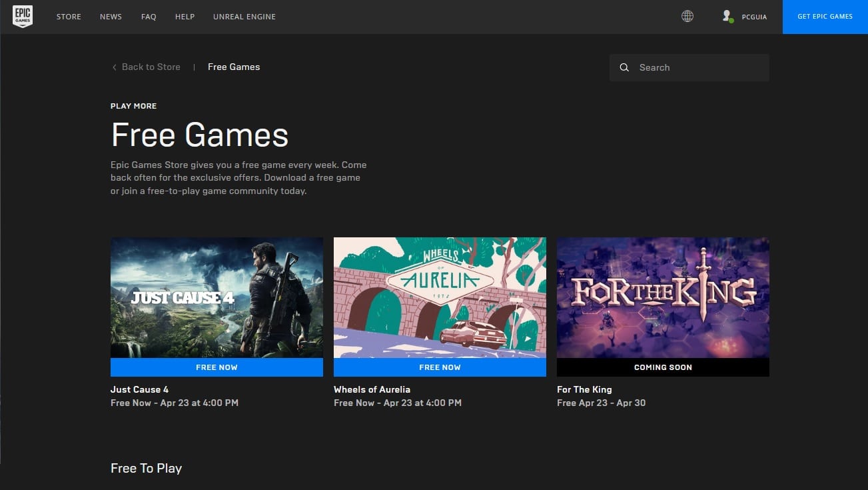Image resolution: width=868 pixels, height=490 pixels.
Task: Open the Just Cause 4 cover image
Action: pos(217,298)
